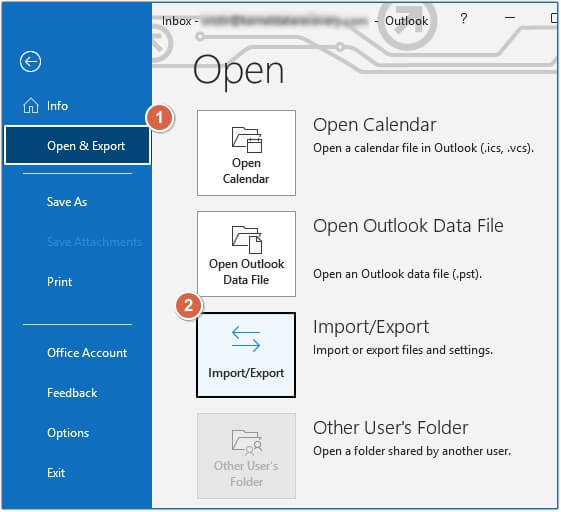Select Print in the sidebar
The width and height of the screenshot is (561, 512).
pos(59,282)
